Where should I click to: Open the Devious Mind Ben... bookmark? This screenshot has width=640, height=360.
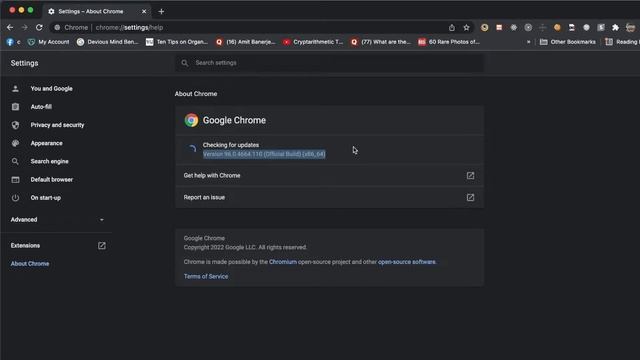108,42
